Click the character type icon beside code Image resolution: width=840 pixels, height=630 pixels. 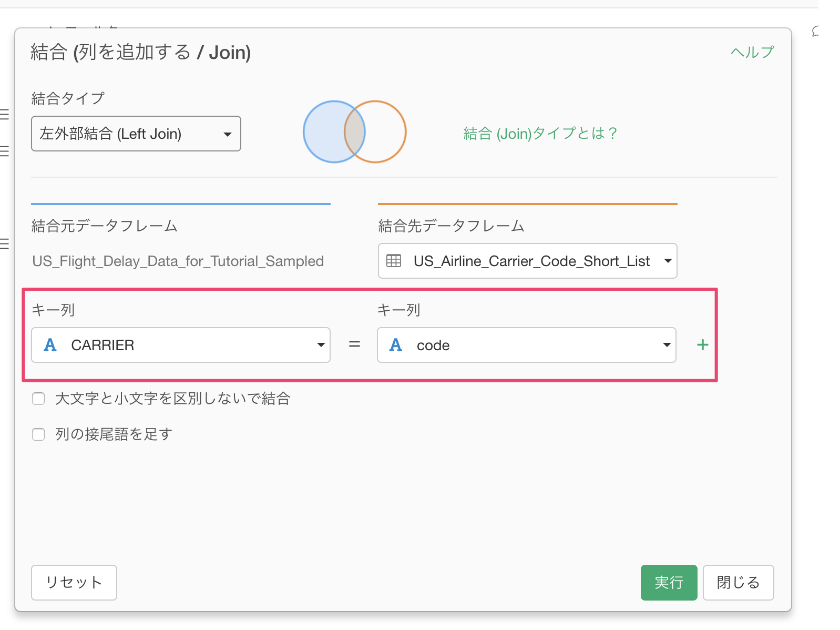pos(396,345)
